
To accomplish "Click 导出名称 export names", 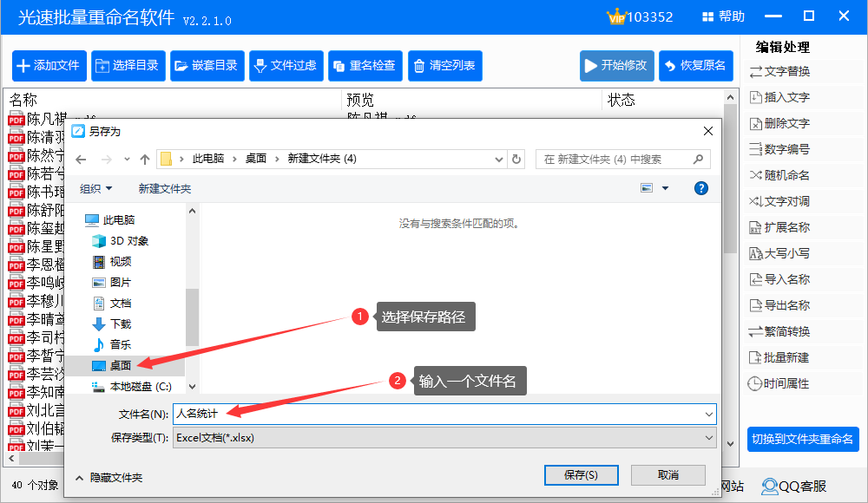I will tap(780, 305).
